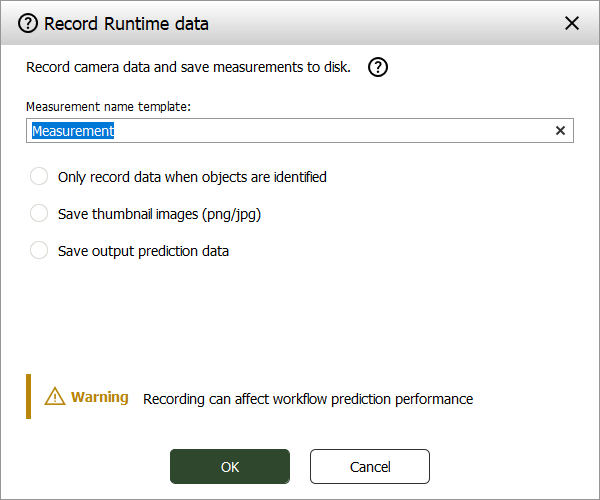Close the Record Runtime data dialog
The height and width of the screenshot is (500, 600).
click(x=572, y=23)
